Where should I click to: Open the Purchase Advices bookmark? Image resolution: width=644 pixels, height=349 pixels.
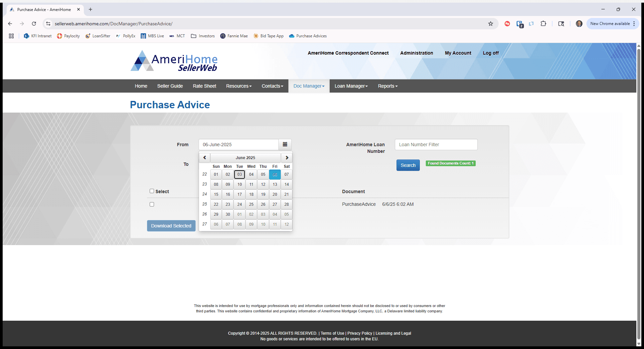(308, 36)
